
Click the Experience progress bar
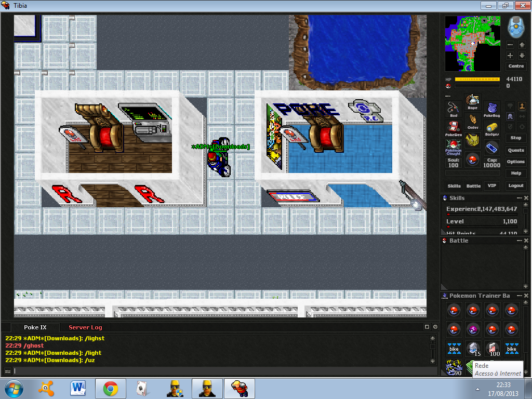point(482,215)
